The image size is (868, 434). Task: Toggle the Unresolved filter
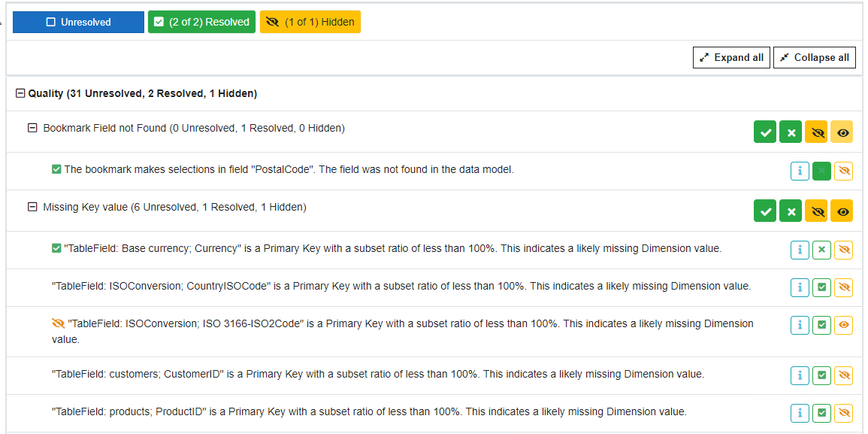tap(78, 23)
